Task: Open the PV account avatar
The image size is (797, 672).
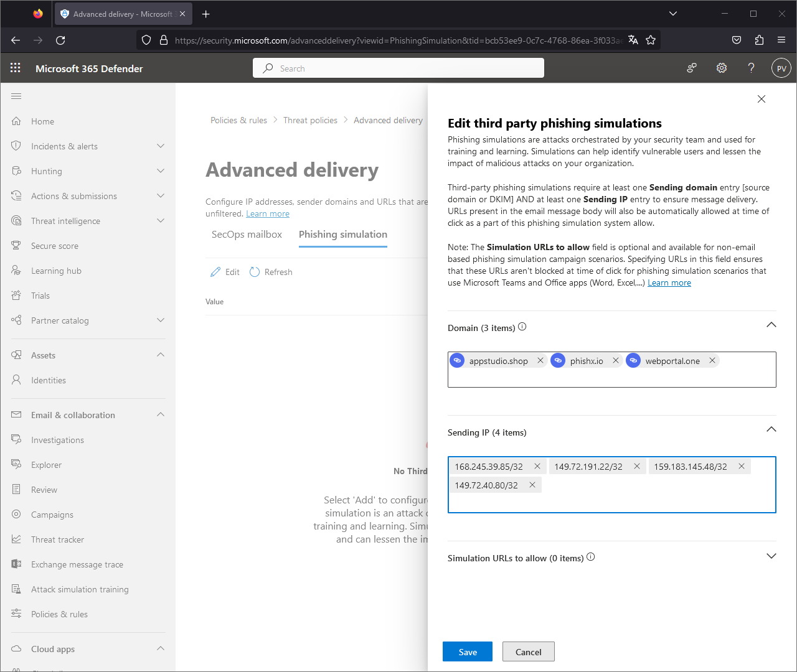Action: 781,68
